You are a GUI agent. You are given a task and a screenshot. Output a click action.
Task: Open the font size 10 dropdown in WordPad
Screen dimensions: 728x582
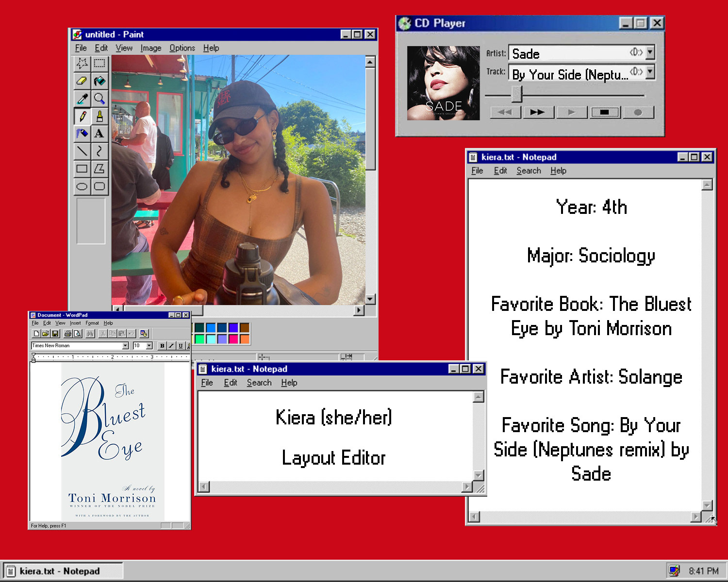coord(149,345)
